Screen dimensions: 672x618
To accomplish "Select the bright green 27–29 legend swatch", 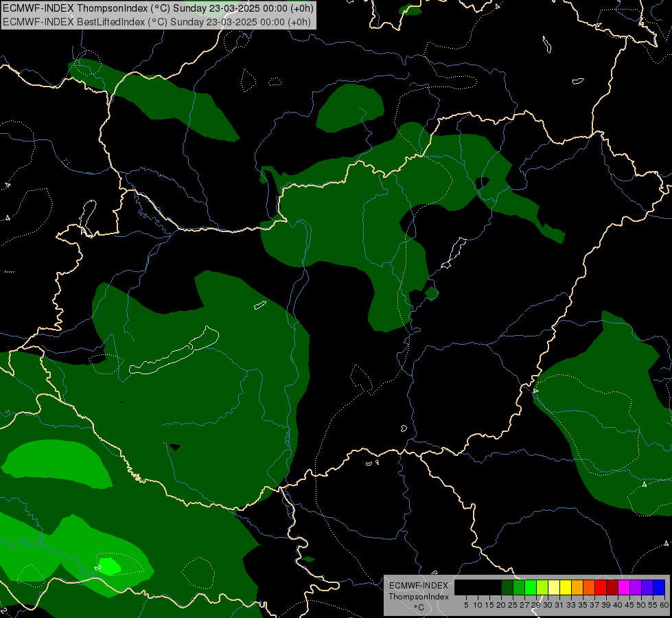I will [x=531, y=587].
